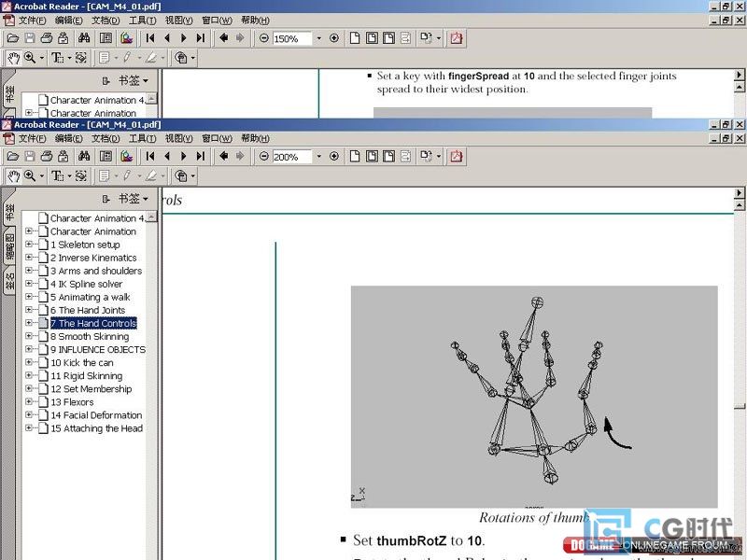The height and width of the screenshot is (560, 747).
Task: Select Graphics Select tool in lower window
Action: 81,176
